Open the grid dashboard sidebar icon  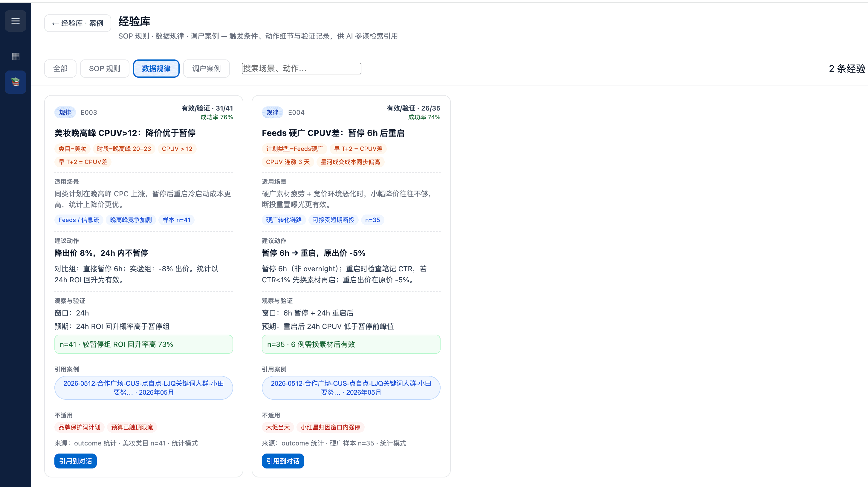pyautogui.click(x=16, y=56)
